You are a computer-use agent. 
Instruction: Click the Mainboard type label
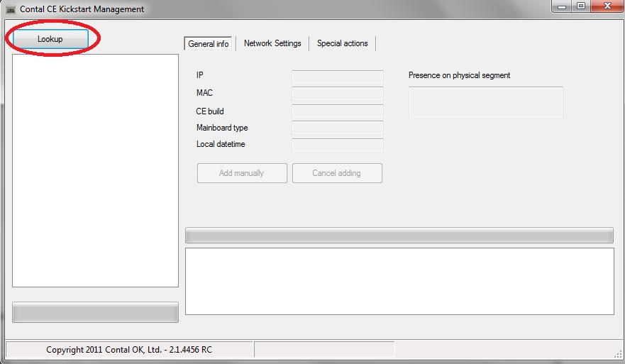pyautogui.click(x=222, y=128)
